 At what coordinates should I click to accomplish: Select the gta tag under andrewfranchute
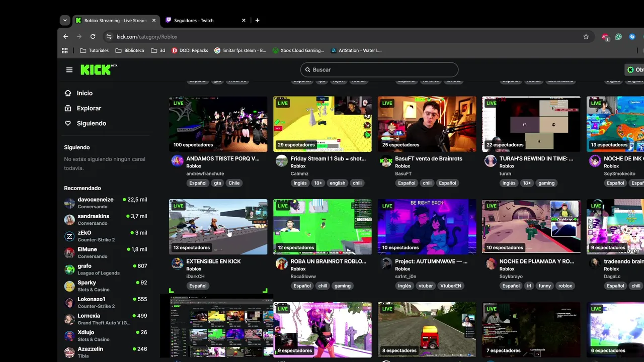pyautogui.click(x=217, y=183)
